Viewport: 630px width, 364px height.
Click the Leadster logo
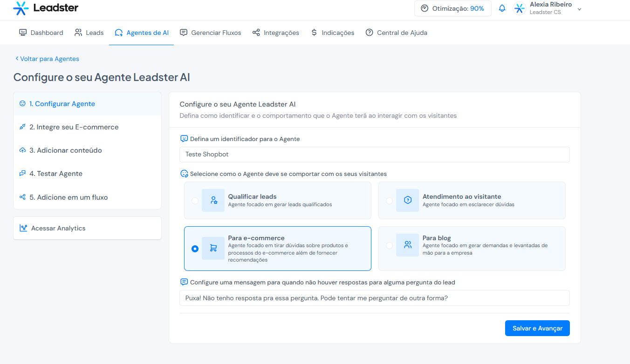click(46, 8)
